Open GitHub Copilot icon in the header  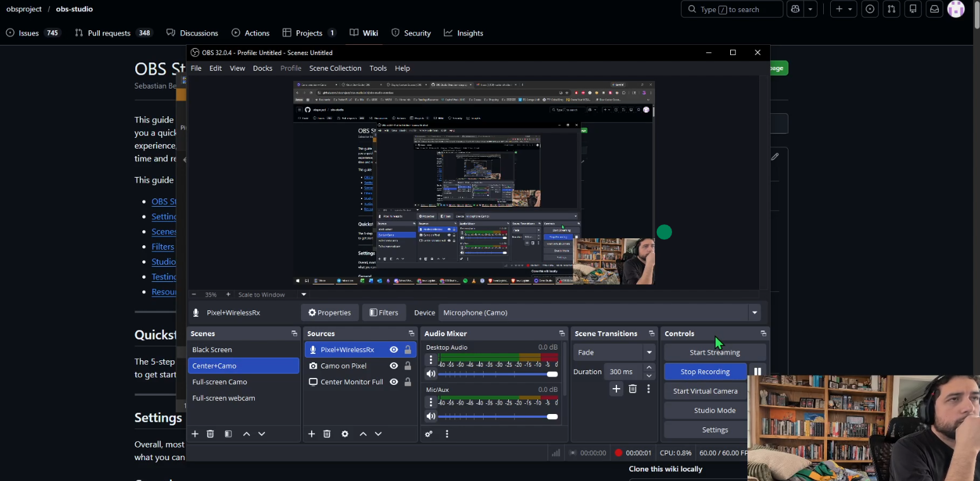[x=795, y=9]
